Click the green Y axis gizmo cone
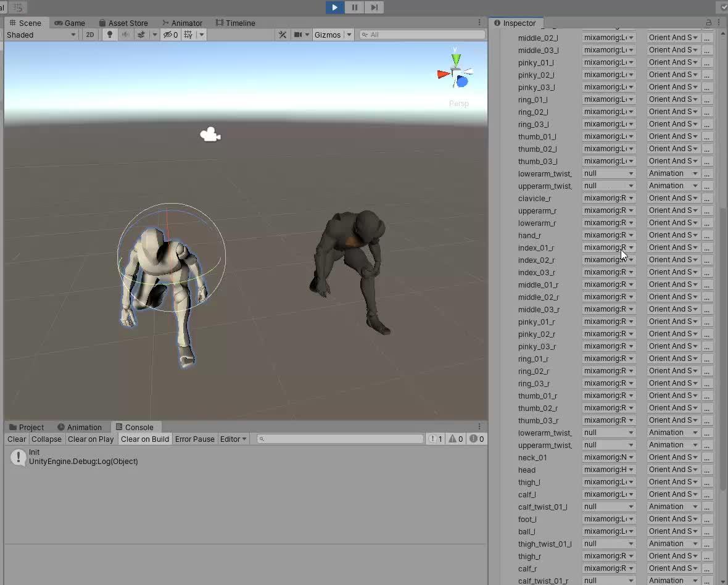The image size is (728, 585). tap(456, 60)
